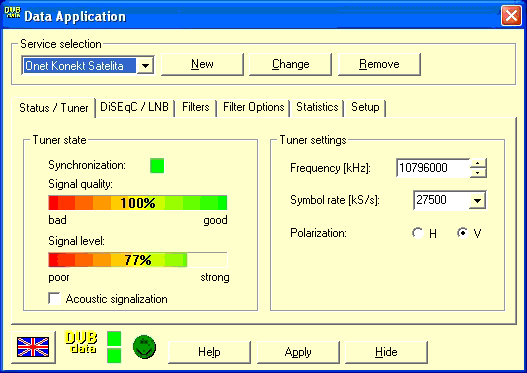Click the lower green status indicator square

tap(114, 356)
